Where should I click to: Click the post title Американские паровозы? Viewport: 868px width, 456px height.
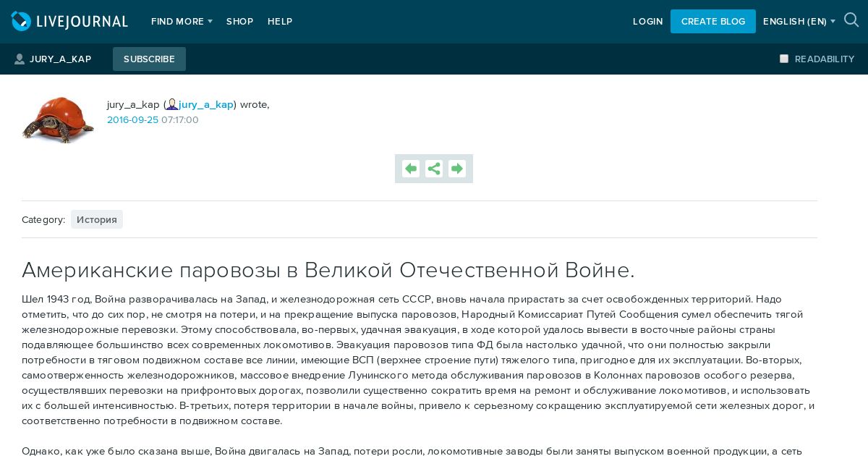click(x=328, y=270)
